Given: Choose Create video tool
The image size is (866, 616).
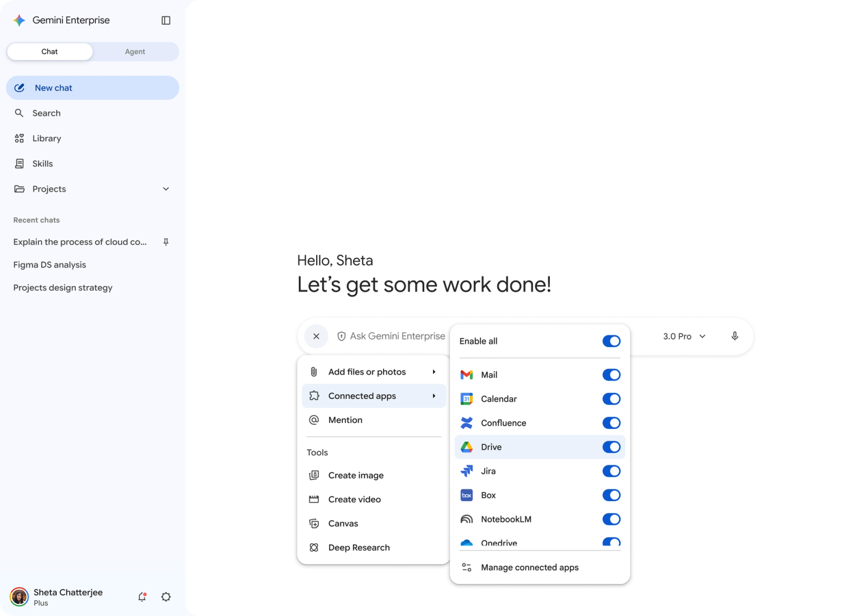Looking at the screenshot, I should [x=374, y=499].
